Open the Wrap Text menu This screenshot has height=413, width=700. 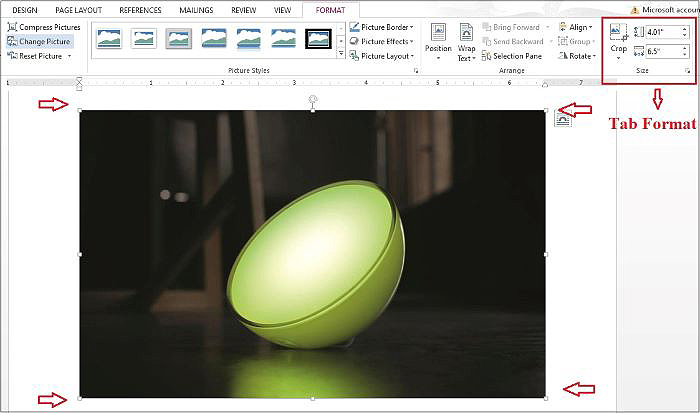(466, 41)
